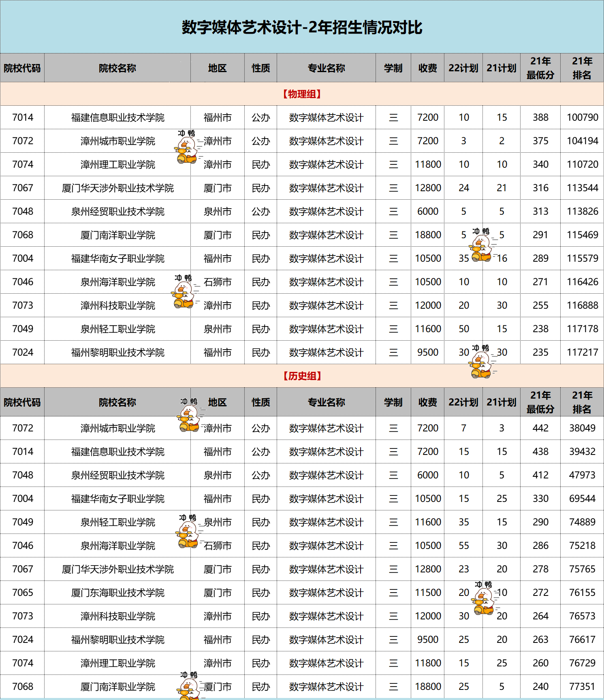
Task: Select ranking cell 74889
Action: (x=582, y=522)
